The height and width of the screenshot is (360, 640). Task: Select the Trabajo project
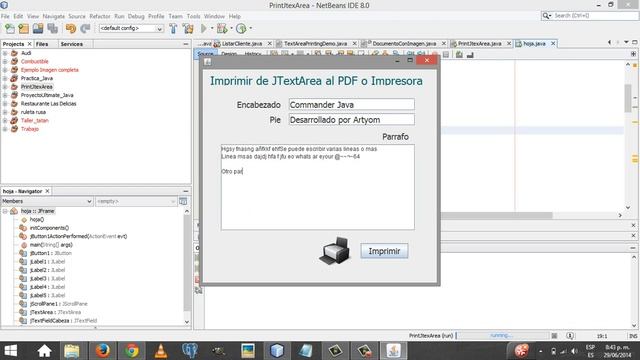[29, 129]
